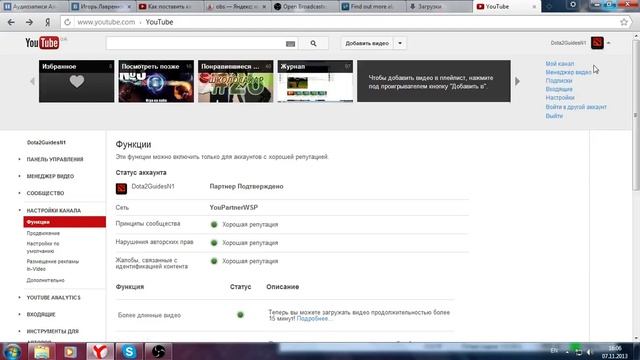Image resolution: width=640 pixels, height=360 pixels.
Task: Bookmark the page with the star icon
Action: point(624,22)
